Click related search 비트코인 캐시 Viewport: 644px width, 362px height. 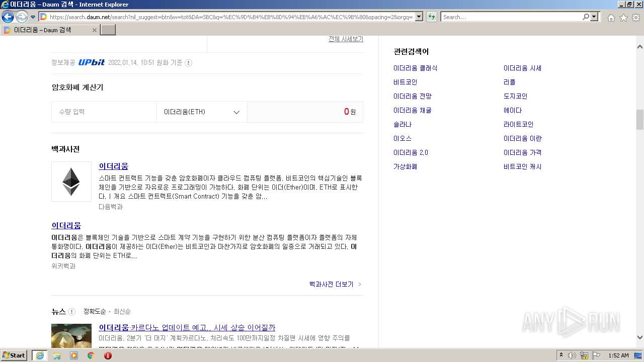pos(523,166)
